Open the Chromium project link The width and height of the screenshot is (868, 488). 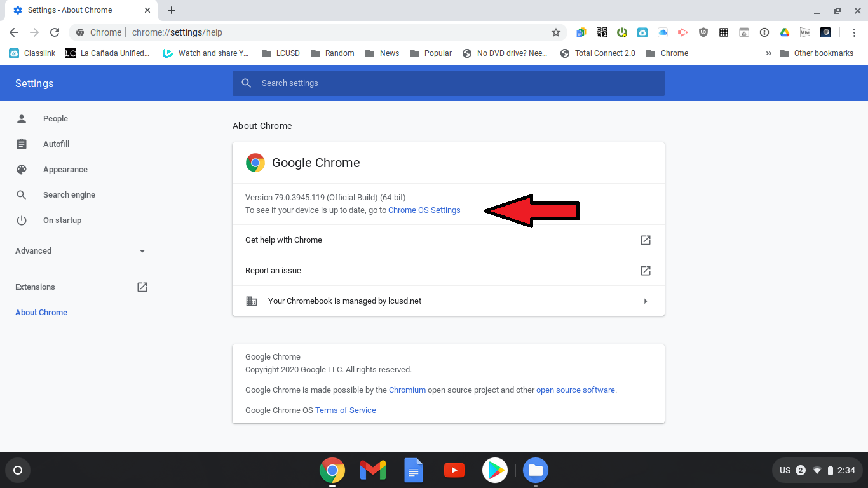click(x=407, y=390)
